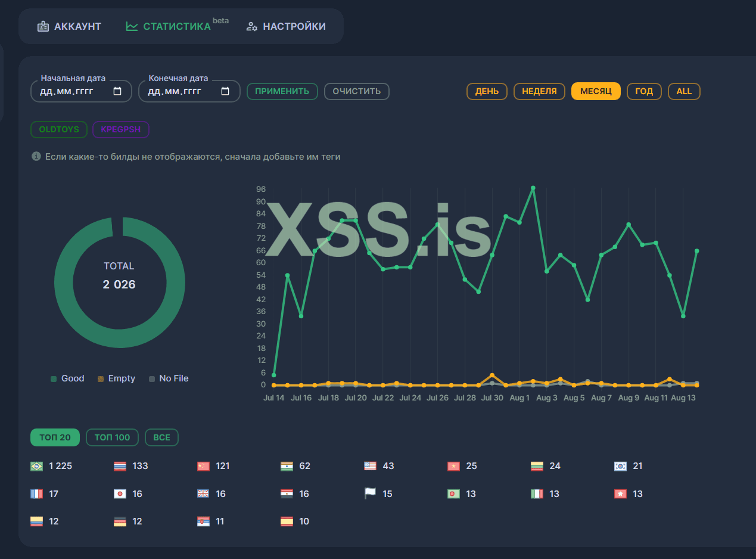Click the France flag with 17
This screenshot has width=756, height=559.
pos(36,494)
